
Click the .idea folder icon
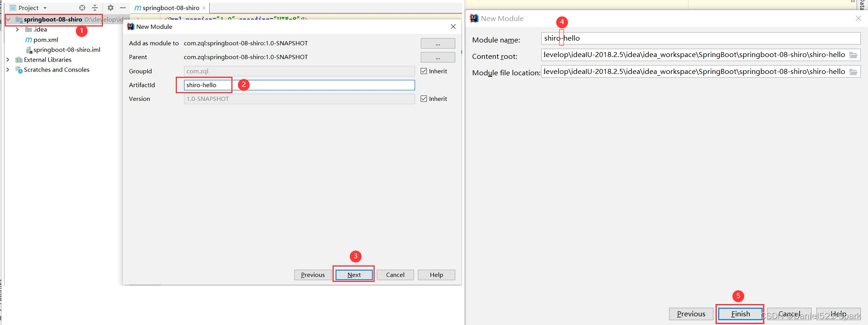(x=28, y=30)
